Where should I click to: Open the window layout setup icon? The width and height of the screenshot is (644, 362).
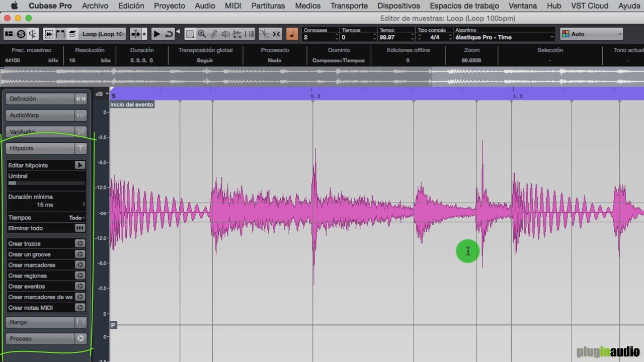9,34
